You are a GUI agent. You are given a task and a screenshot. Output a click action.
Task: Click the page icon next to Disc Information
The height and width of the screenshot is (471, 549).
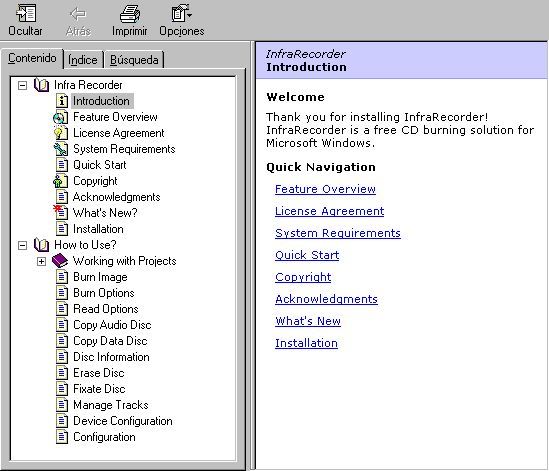62,357
